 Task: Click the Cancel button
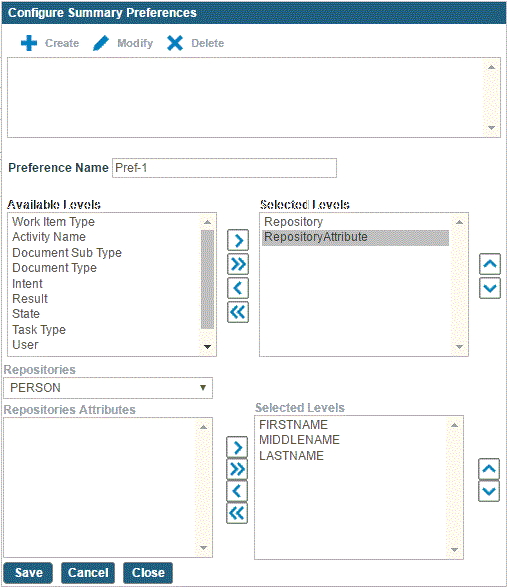click(88, 573)
